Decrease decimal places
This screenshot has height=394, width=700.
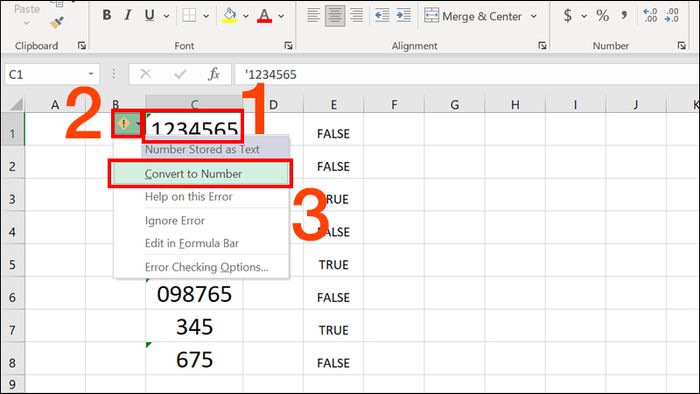coord(671,16)
